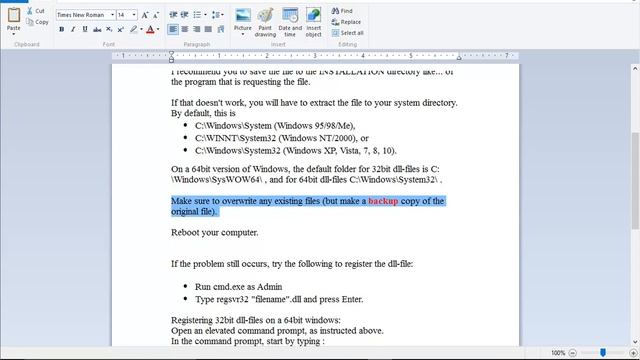Apply the text highlight color pen
Screen dimensions: 640x360
tap(133, 29)
